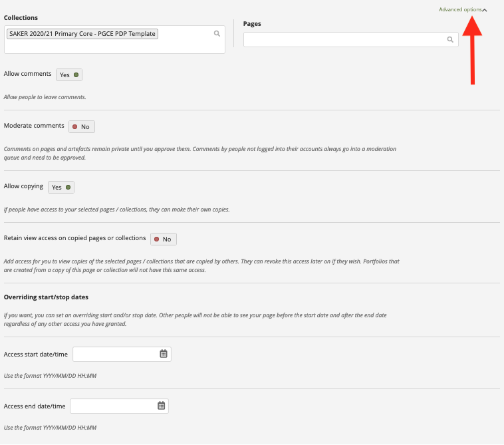Toggle the Allow comments Yes switch
Screen dimensions: 504x445
point(69,75)
